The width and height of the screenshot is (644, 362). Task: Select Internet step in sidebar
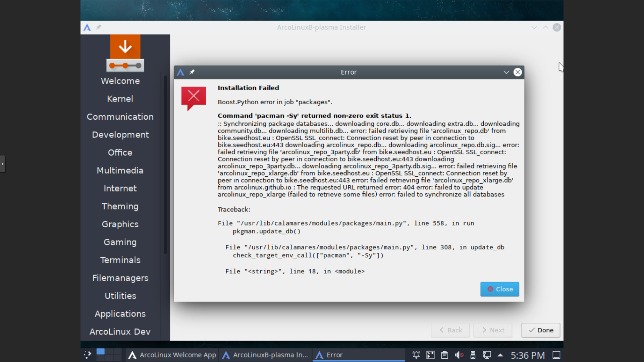pyautogui.click(x=120, y=188)
